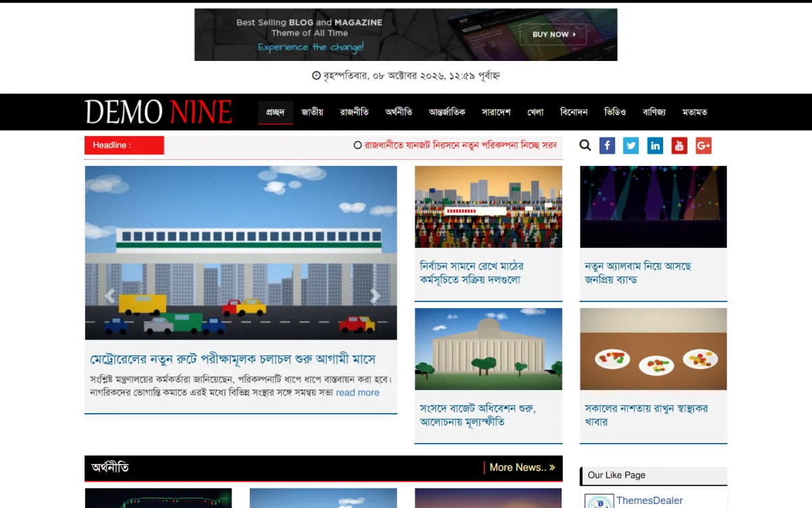Open the রাজনীতি menu item
Viewport: 812px width, 508px height.
click(x=355, y=112)
